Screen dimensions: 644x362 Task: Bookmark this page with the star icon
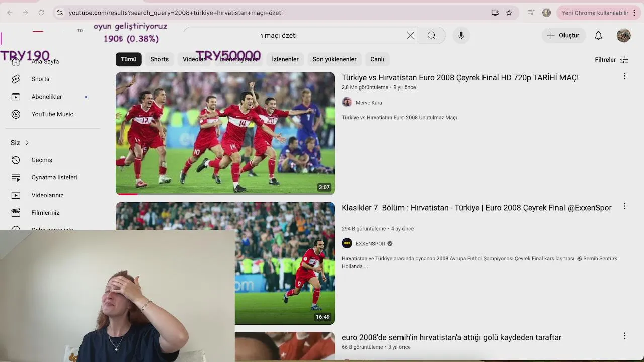point(509,13)
